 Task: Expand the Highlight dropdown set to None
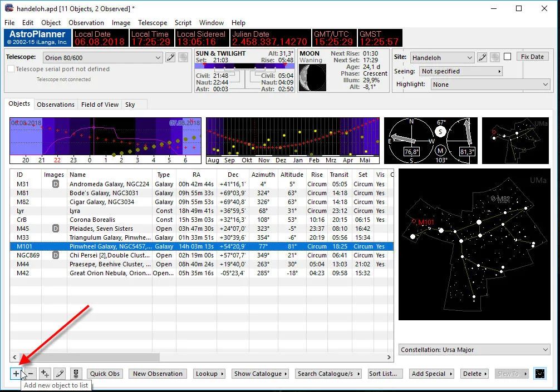[x=490, y=85]
